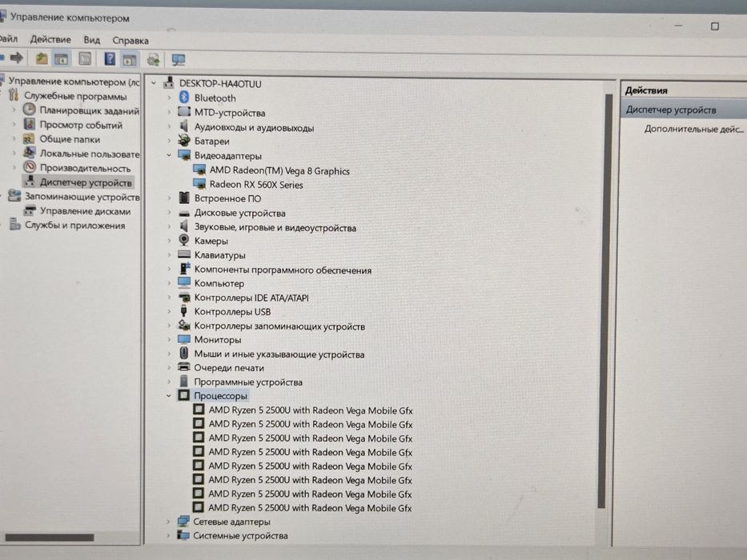Open the Вид menu

(x=91, y=40)
